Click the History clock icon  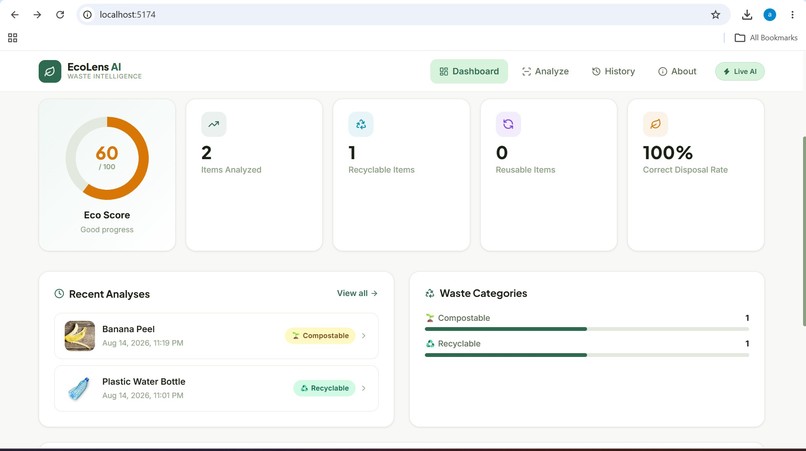point(596,71)
